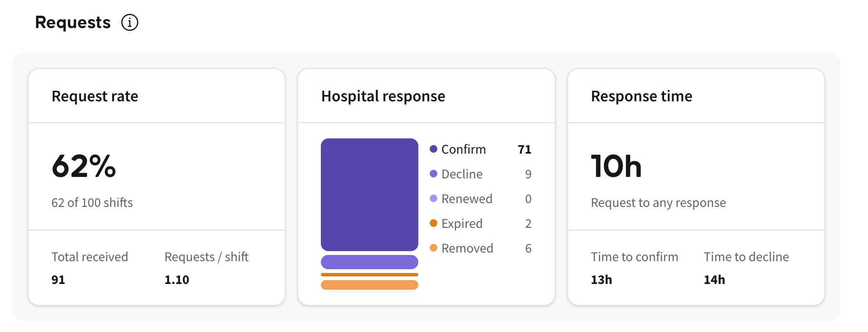Select the Removed legend dot

pyautogui.click(x=434, y=248)
